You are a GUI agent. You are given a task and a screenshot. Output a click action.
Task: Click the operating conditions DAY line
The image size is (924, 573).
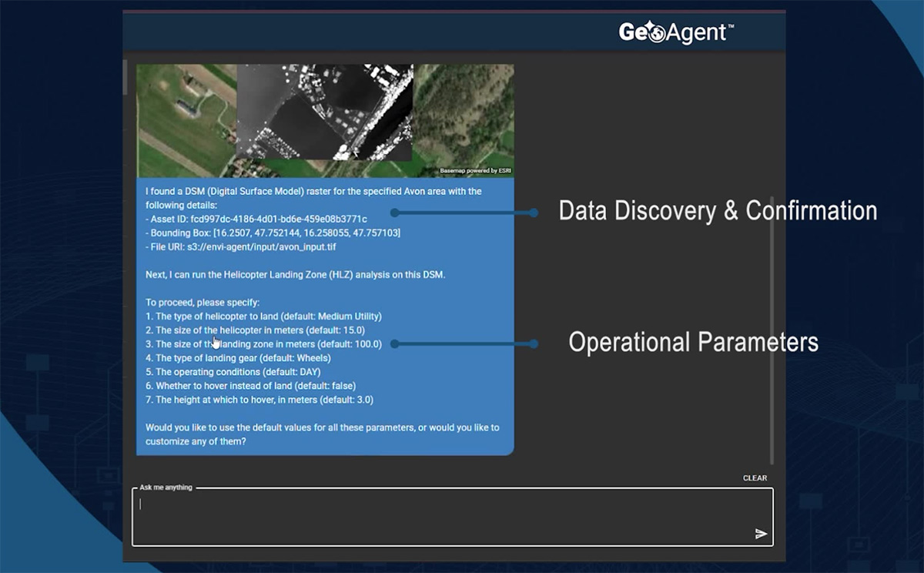[233, 372]
